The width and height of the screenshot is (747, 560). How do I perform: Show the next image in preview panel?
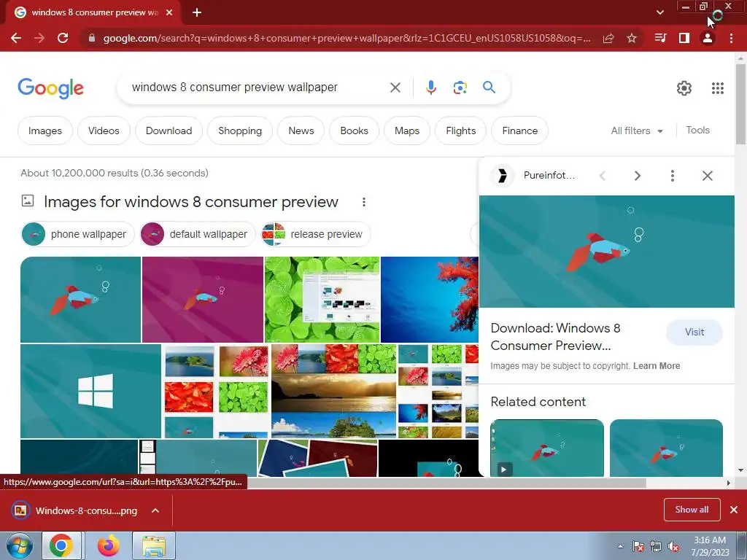[638, 176]
